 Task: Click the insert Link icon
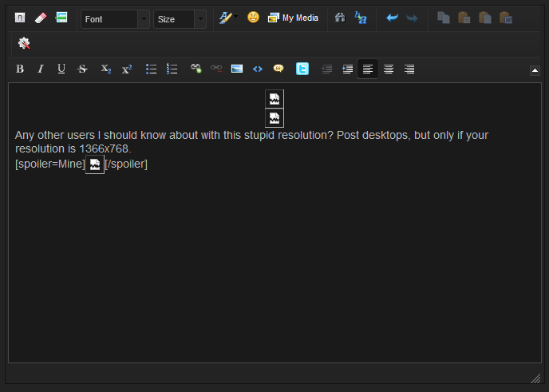pos(196,69)
